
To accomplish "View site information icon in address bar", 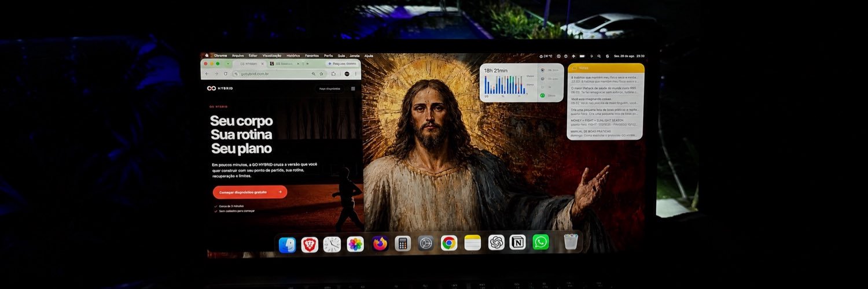I will click(236, 74).
